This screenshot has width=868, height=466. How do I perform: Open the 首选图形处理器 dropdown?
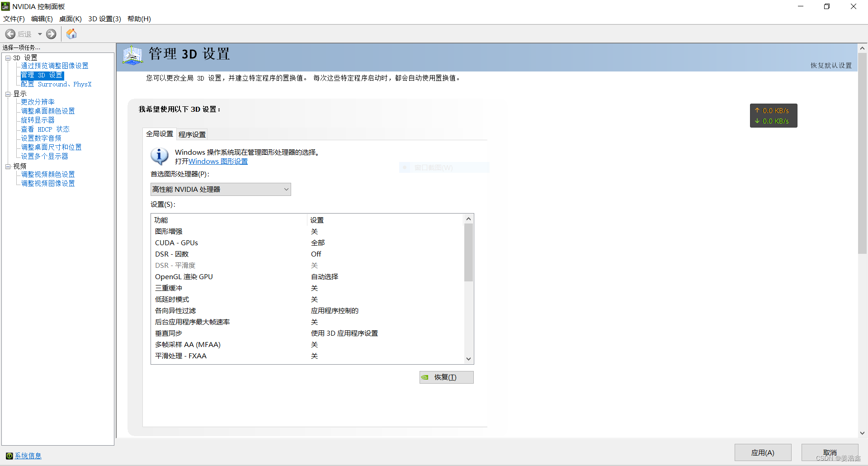pyautogui.click(x=285, y=189)
